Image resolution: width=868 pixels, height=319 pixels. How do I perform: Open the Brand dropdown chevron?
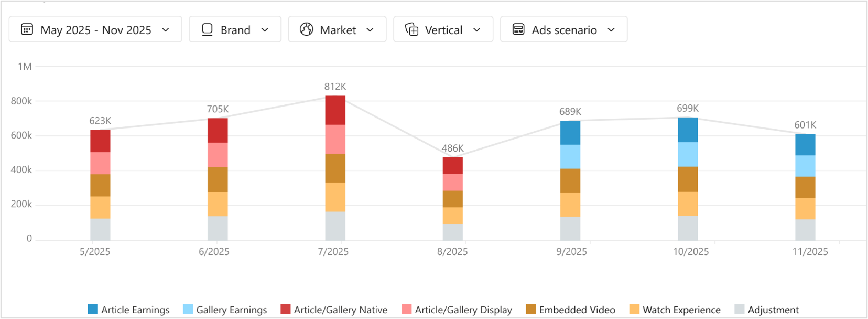tap(265, 30)
